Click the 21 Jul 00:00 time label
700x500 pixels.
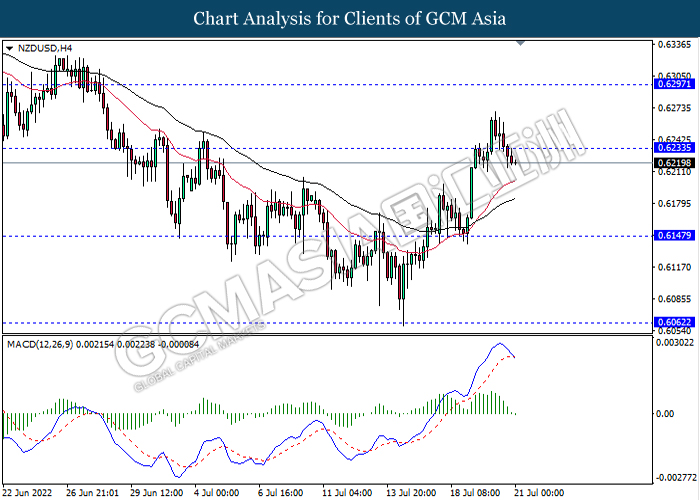(539, 493)
